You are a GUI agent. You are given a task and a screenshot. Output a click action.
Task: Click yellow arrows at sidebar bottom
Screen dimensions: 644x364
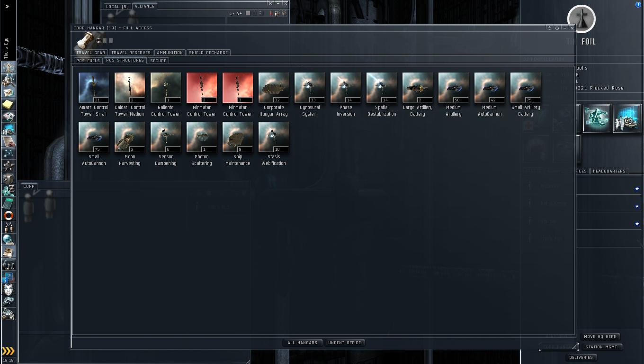point(8,351)
